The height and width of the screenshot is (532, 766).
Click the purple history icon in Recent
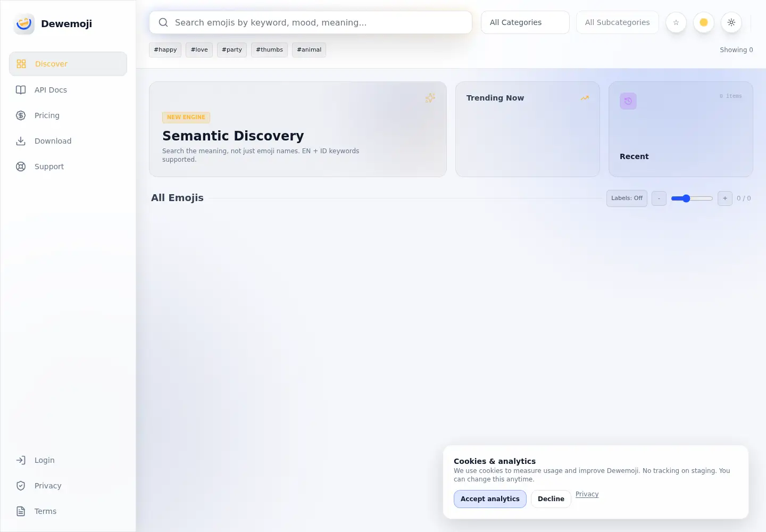(x=628, y=101)
